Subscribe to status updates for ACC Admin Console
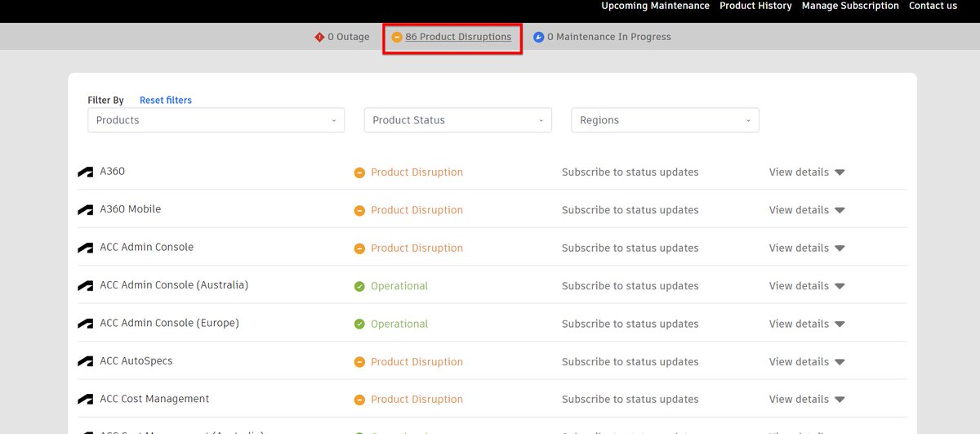 point(630,248)
